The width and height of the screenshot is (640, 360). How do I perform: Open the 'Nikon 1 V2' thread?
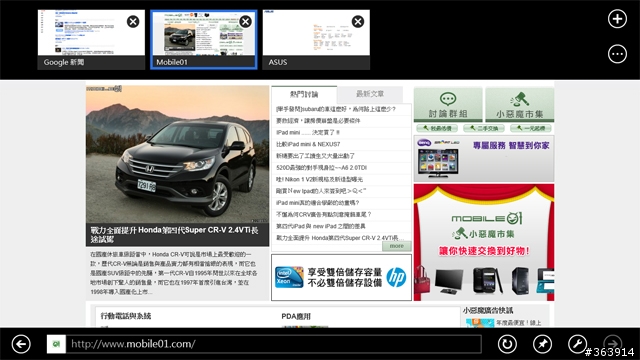(319, 179)
